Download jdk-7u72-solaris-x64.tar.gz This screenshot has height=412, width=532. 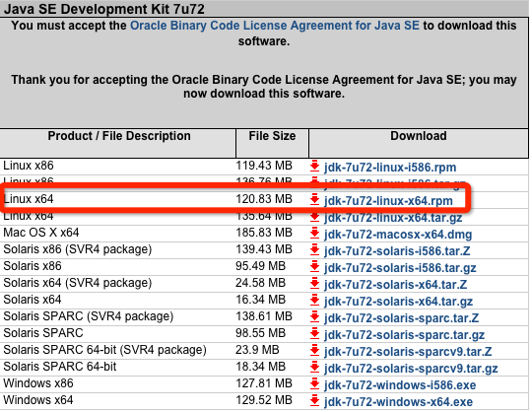tap(398, 302)
